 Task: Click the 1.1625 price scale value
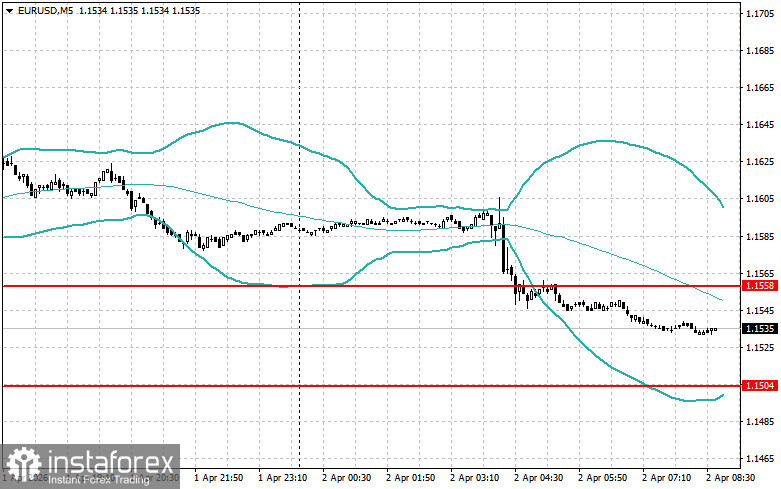click(760, 162)
